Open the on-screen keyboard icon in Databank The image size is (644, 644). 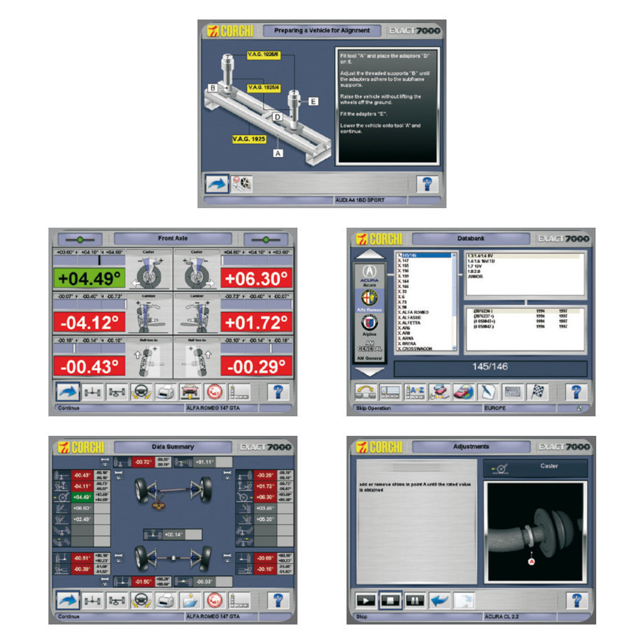(x=512, y=392)
